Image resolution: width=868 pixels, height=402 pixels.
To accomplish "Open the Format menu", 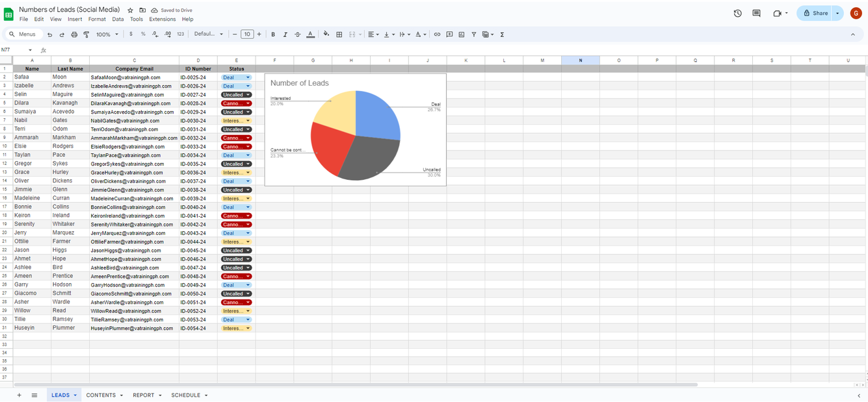I will pos(97,19).
